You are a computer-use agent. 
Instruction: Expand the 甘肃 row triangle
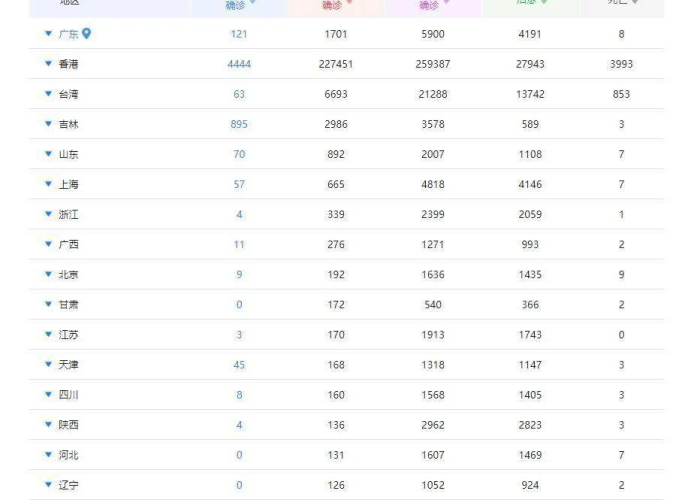tap(48, 304)
